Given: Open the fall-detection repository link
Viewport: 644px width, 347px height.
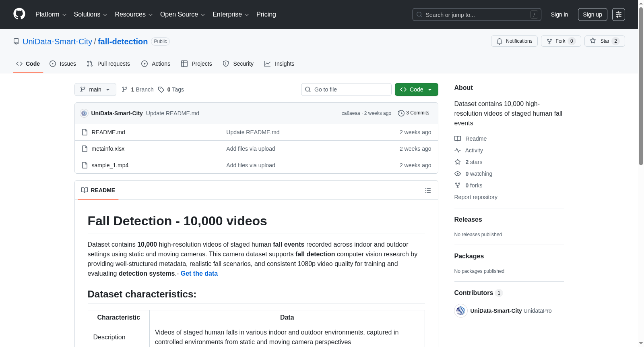Looking at the screenshot, I should 123,42.
